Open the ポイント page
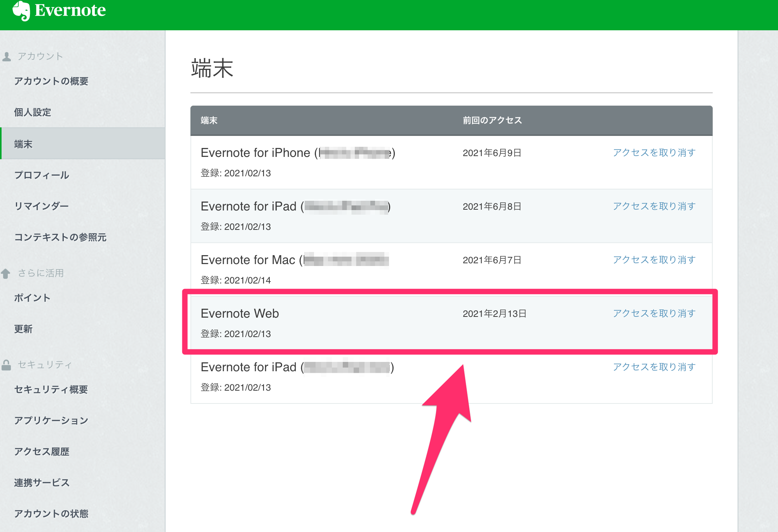 point(32,298)
